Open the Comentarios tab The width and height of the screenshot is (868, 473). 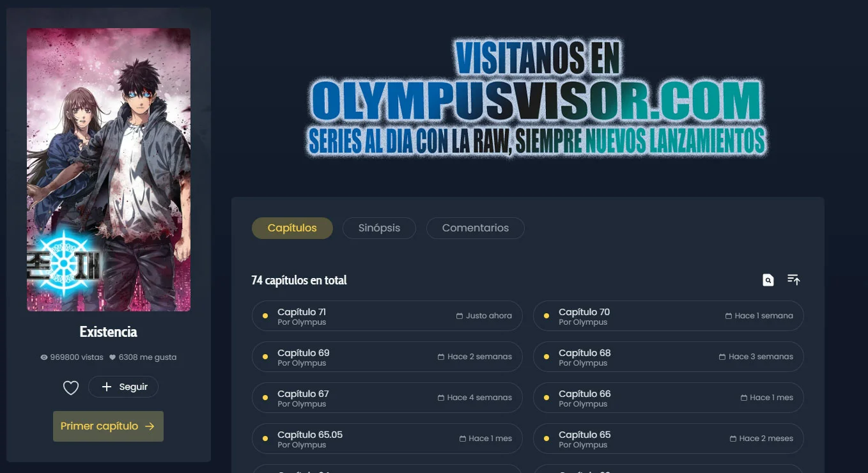[x=476, y=228]
